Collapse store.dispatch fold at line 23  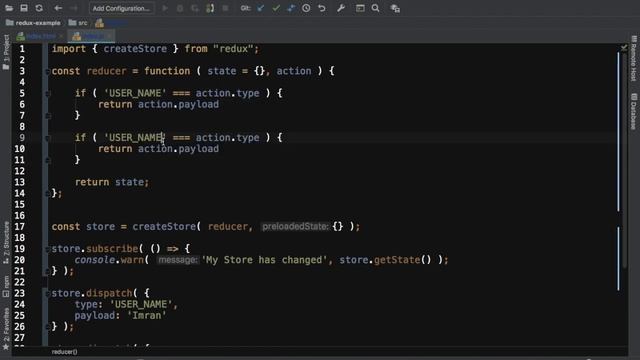tap(47, 293)
